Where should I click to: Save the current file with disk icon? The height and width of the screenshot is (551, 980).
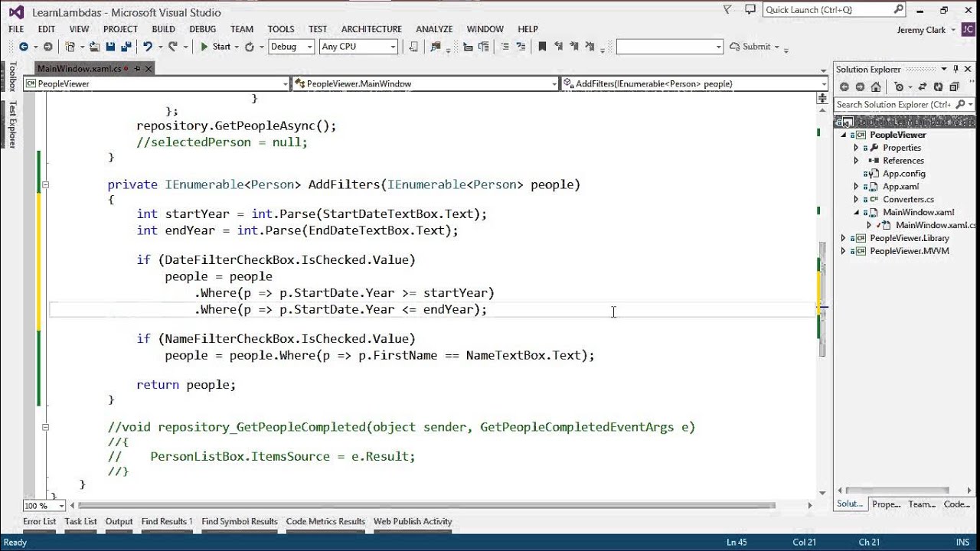[x=111, y=47]
